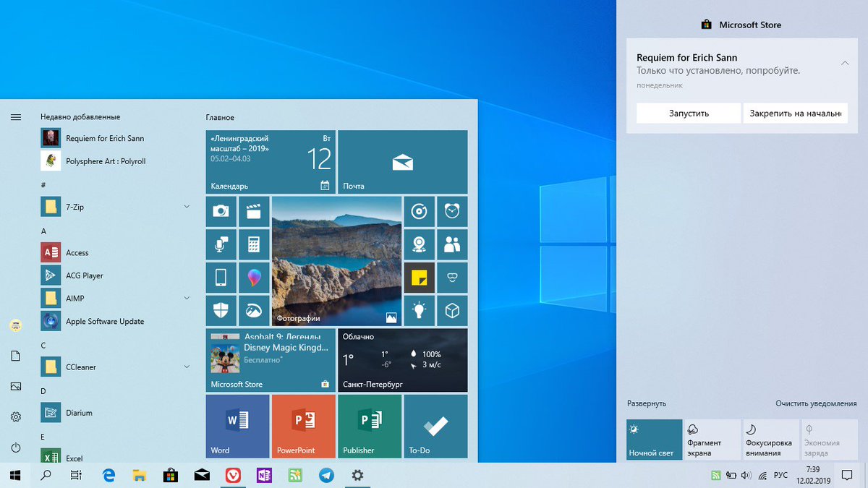The height and width of the screenshot is (488, 868).
Task: Click the Windows Start button
Action: pos(15,475)
